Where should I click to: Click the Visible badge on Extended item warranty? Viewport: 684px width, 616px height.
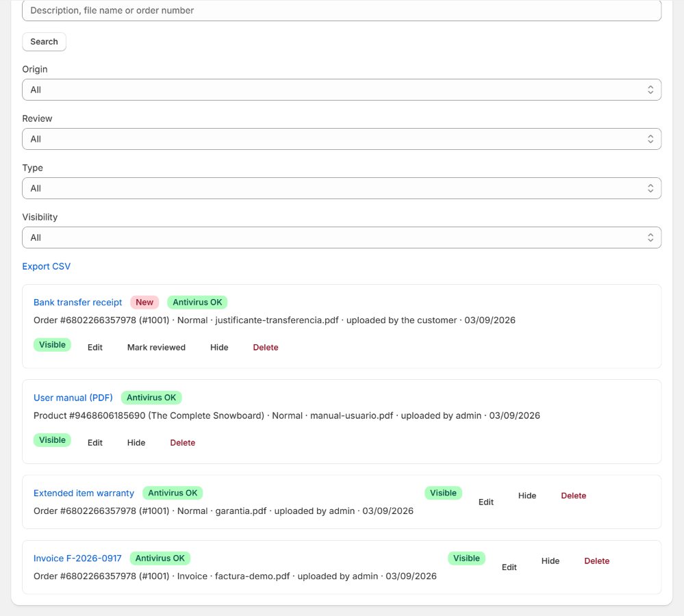(443, 493)
